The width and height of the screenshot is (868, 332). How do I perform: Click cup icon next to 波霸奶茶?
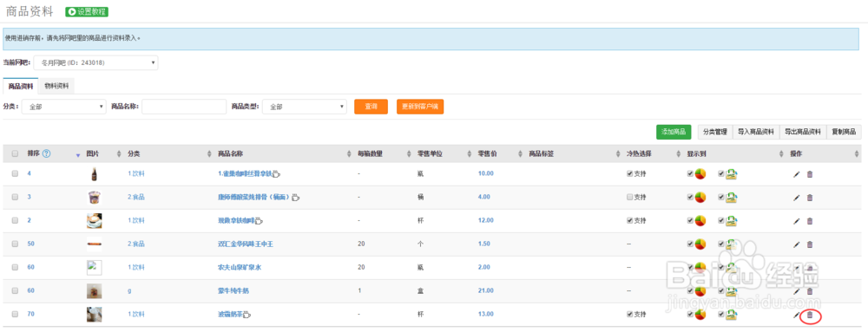[x=247, y=315]
